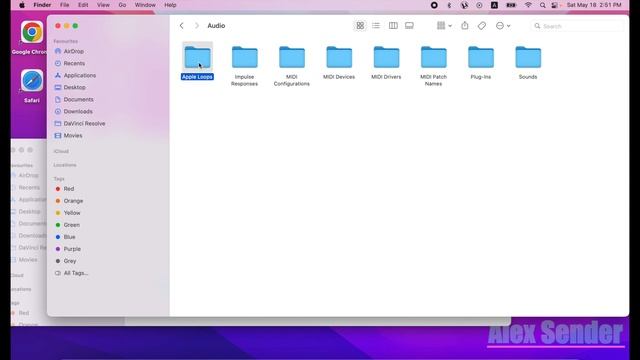The width and height of the screenshot is (640, 360).
Task: Open DaVinci Resolve in the front window sidebar
Action: click(x=84, y=123)
